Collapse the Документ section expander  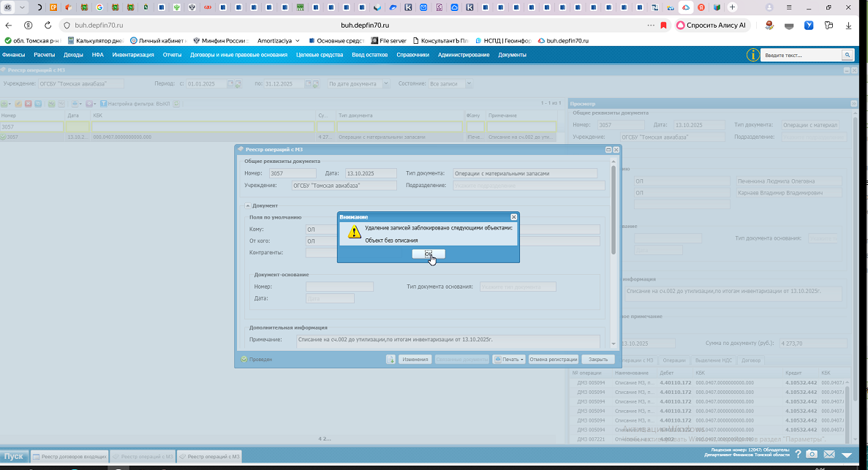248,205
